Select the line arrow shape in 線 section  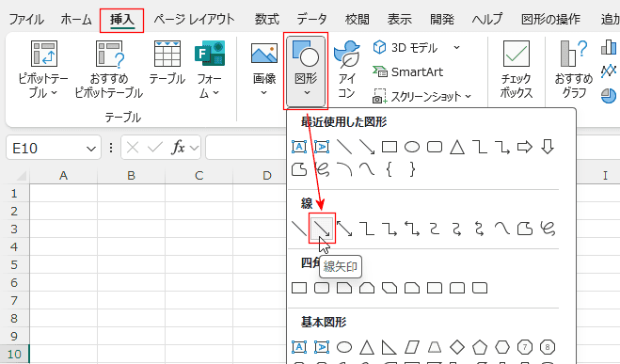point(322,229)
